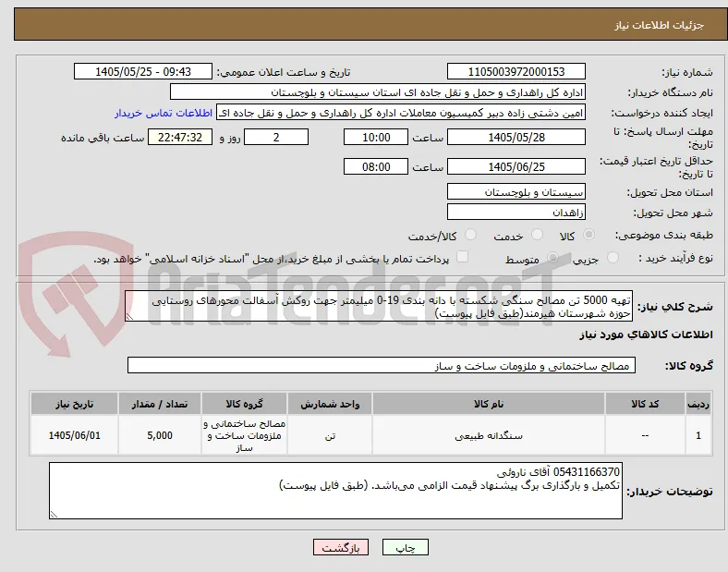The height and width of the screenshot is (572, 728).
Task: Select the جزیی purchase type radio
Action: (x=613, y=258)
